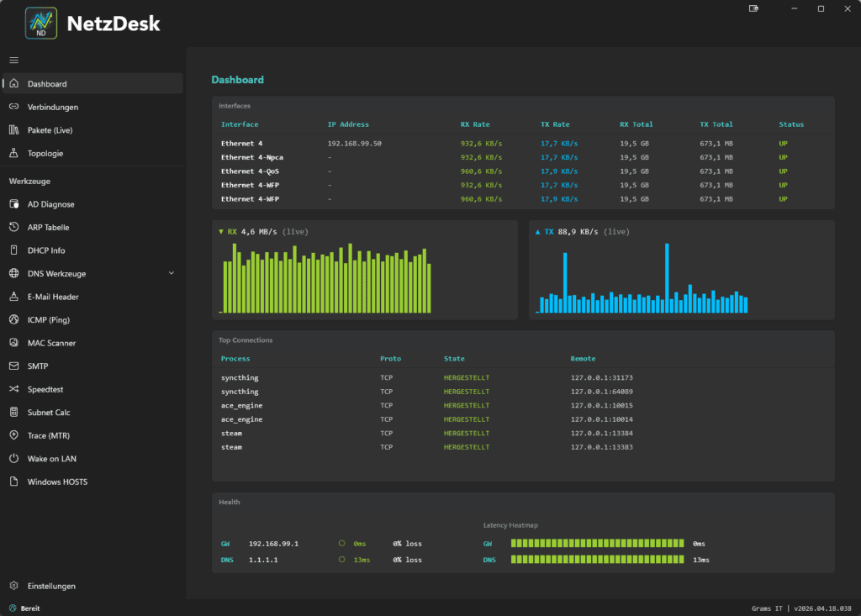
Task: Expand the DNS Werkzeuge chevron
Action: 172,273
